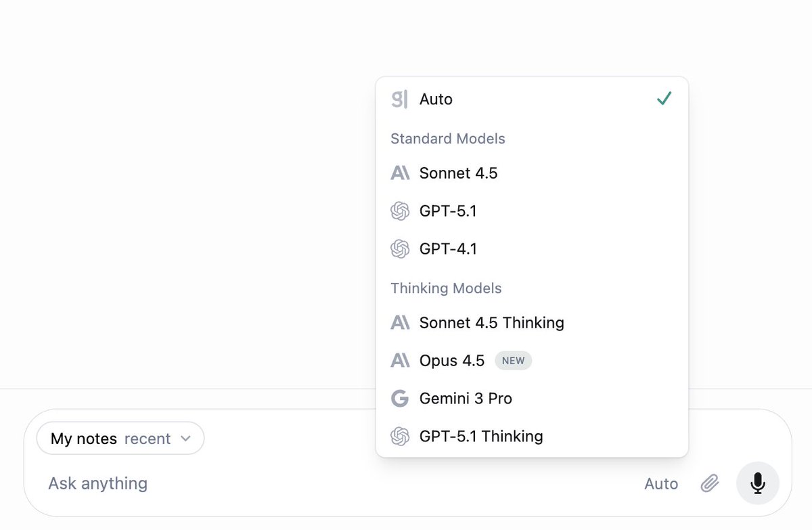The height and width of the screenshot is (530, 812).
Task: Click the green checkmark on Auto
Action: coord(664,99)
